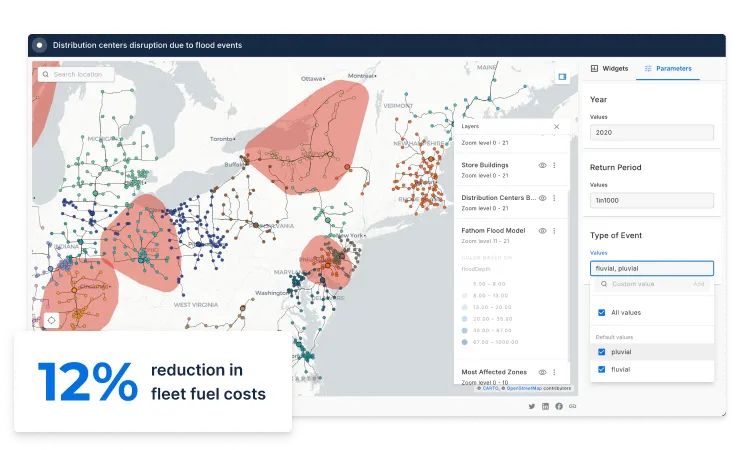Hide the Store Buildings layer
Screen dimensions: 754x450
[x=542, y=165]
